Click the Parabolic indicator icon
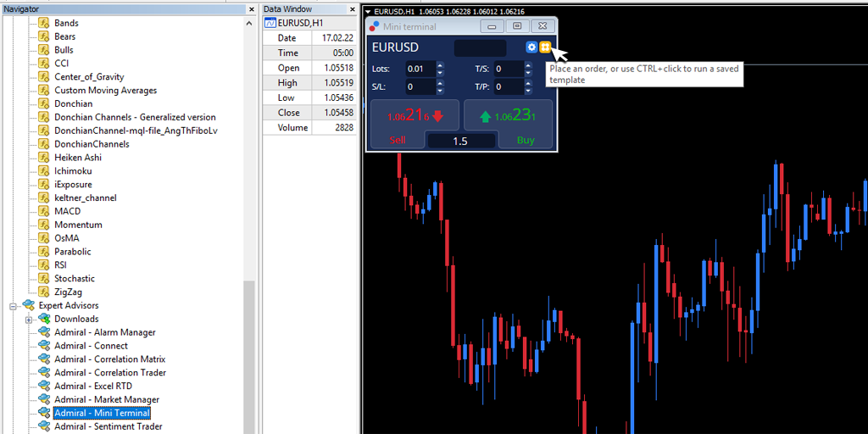The height and width of the screenshot is (434, 868). point(44,251)
